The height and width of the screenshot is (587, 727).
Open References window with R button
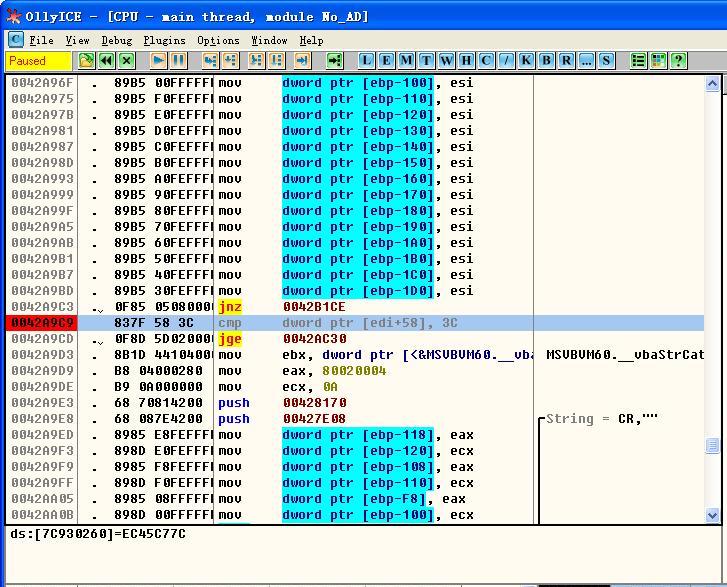click(x=566, y=61)
